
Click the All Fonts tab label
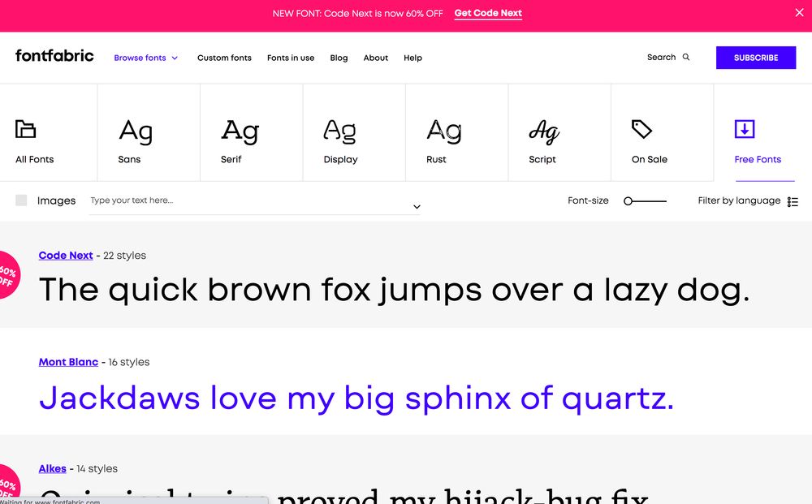click(x=35, y=159)
